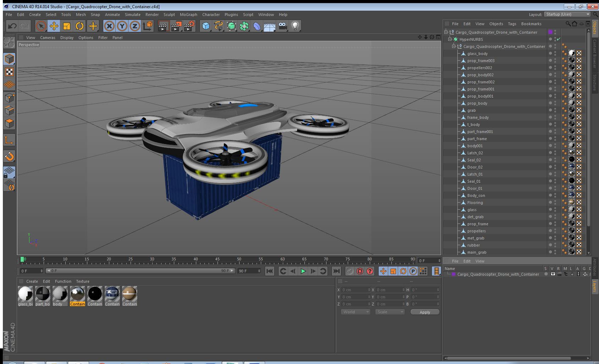Click the Apply button
The height and width of the screenshot is (364, 599).
425,312
